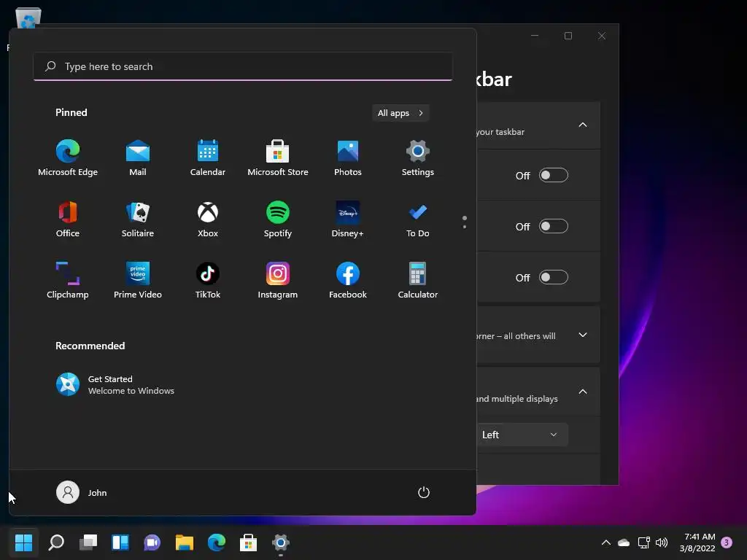
Task: Toggle the first Off switch in Settings
Action: coord(553,175)
